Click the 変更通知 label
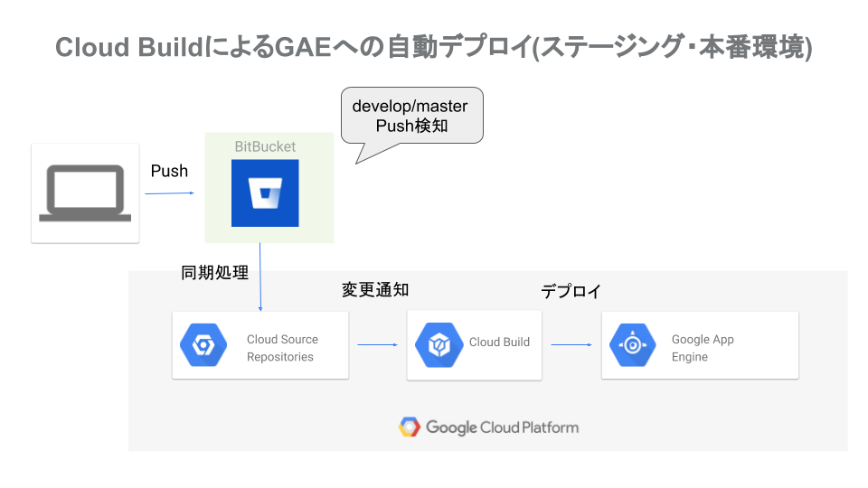This screenshot has width=868, height=488. tap(375, 290)
